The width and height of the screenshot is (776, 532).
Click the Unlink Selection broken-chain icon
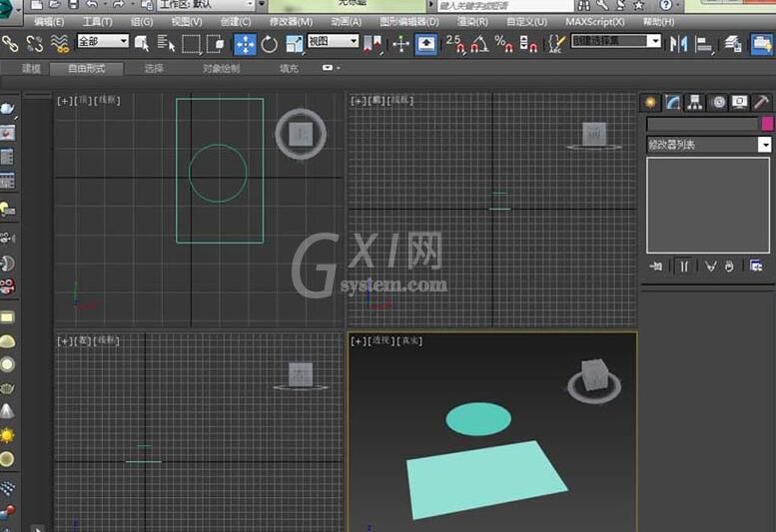35,44
